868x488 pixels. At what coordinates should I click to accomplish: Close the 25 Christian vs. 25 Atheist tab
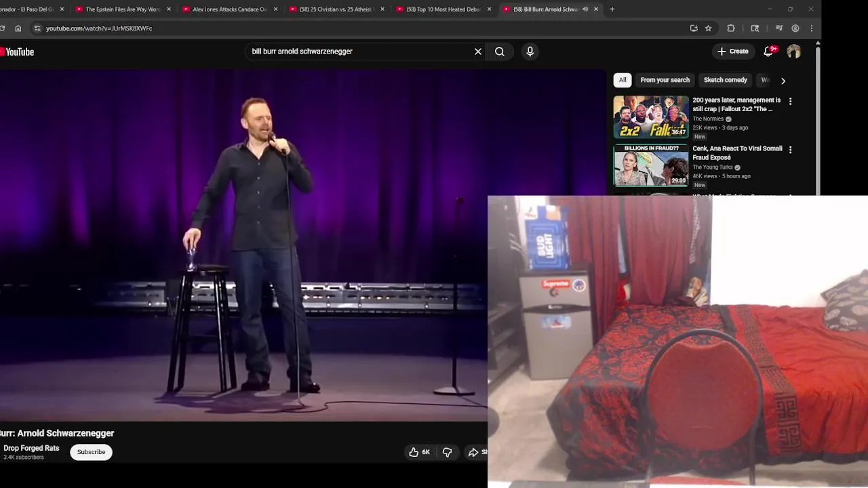(382, 9)
